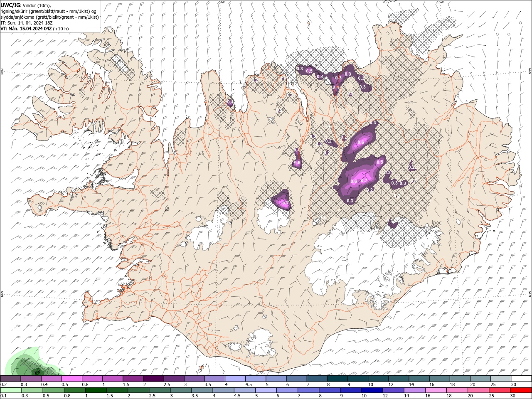Click the 0.4 swatch in upper snow legend row
This screenshot has width=532, height=399.
pyautogui.click(x=51, y=379)
